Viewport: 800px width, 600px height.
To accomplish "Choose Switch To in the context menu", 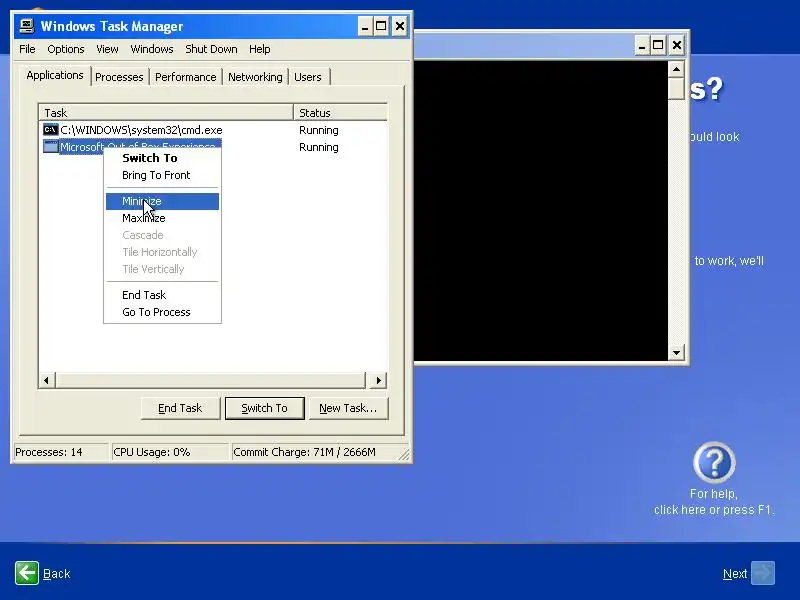I will tap(162, 158).
